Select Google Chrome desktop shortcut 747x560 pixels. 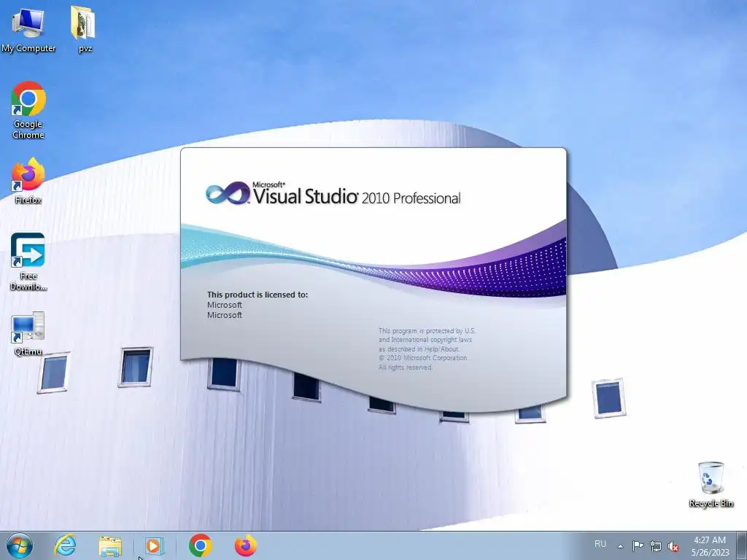point(28,110)
